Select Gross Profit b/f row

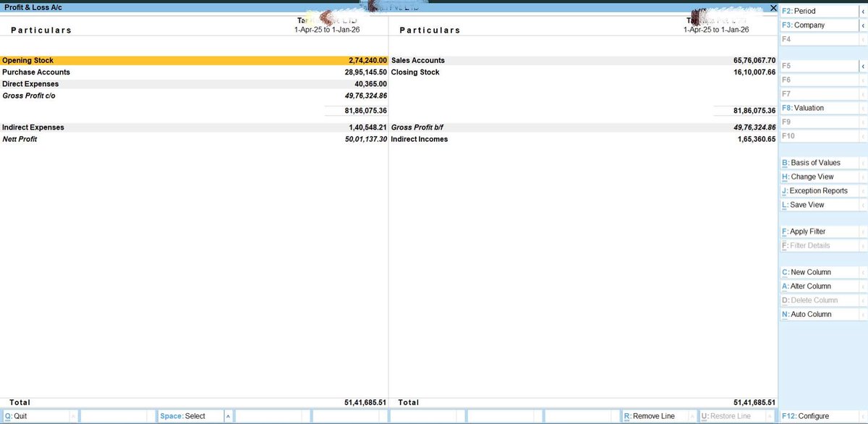click(x=583, y=127)
